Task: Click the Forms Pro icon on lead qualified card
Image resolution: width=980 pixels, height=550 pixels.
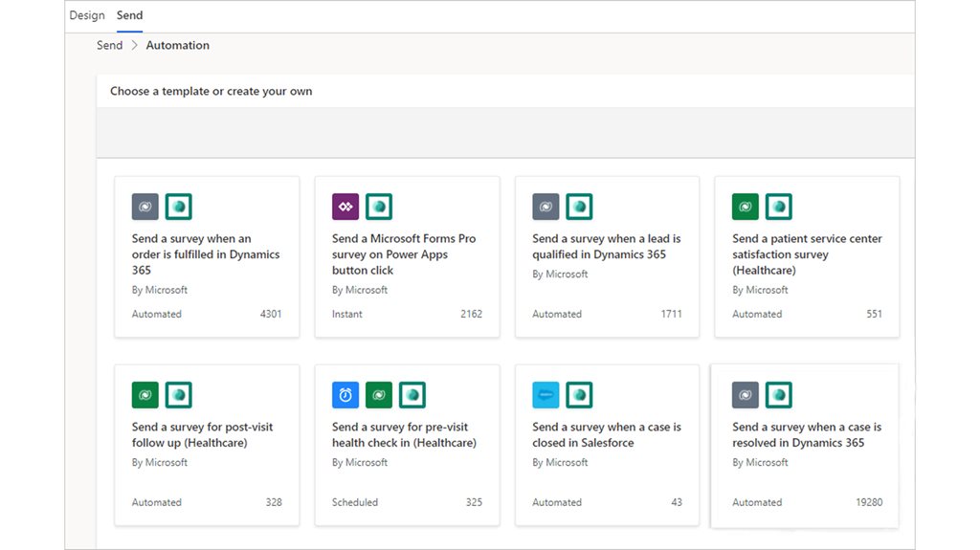Action: coord(579,207)
